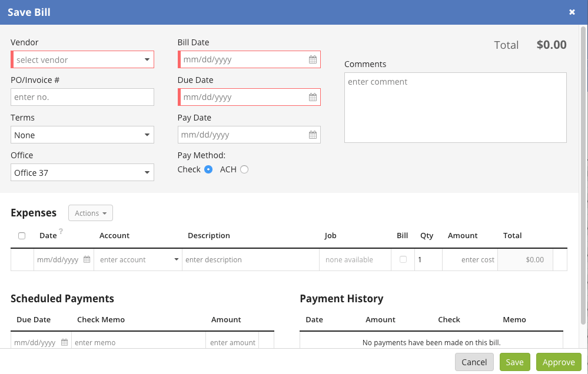The width and height of the screenshot is (588, 374).
Task: Open the Terms dropdown
Action: pos(82,135)
